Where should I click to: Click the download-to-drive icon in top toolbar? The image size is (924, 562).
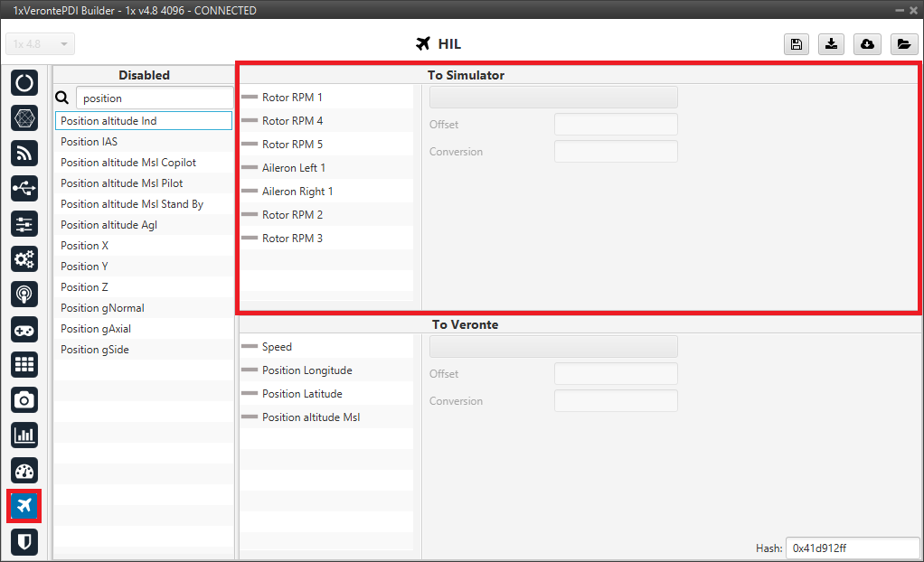(x=831, y=44)
